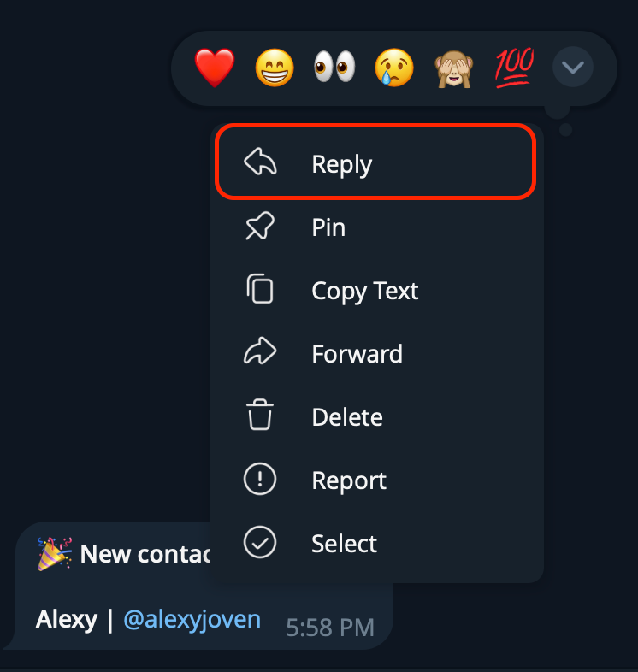The width and height of the screenshot is (638, 672).
Task: React with the crying face emoji
Action: [394, 67]
